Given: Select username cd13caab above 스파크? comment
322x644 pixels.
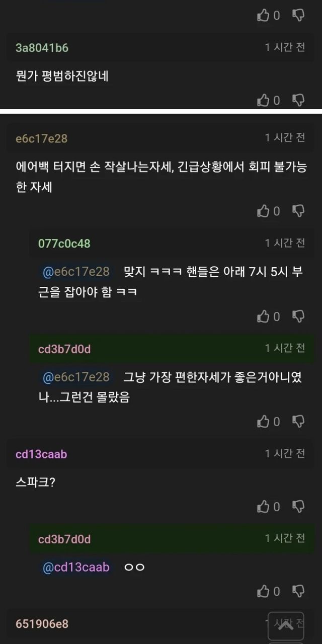Looking at the screenshot, I should [41, 454].
